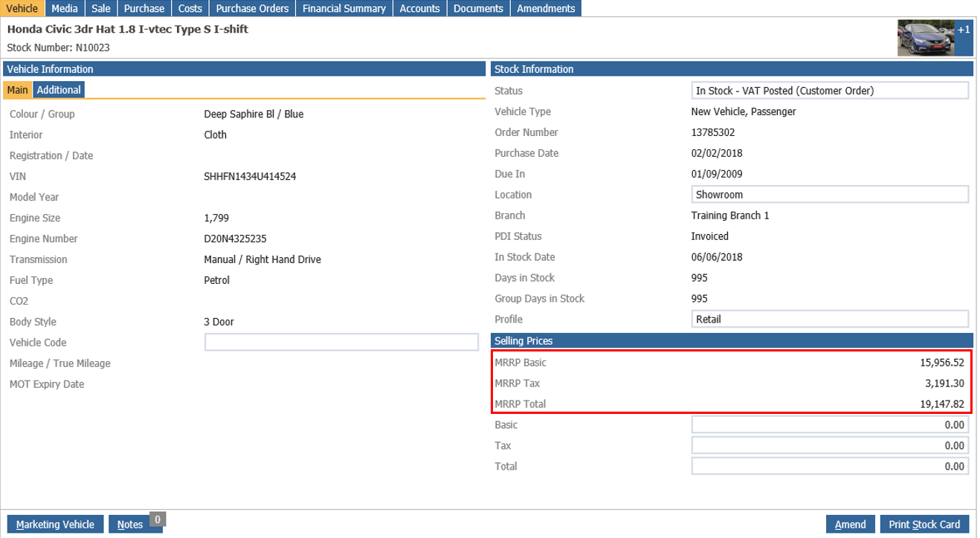Click the Purchase Date 02/02/2018
Image resolution: width=980 pixels, height=538 pixels.
(x=717, y=153)
